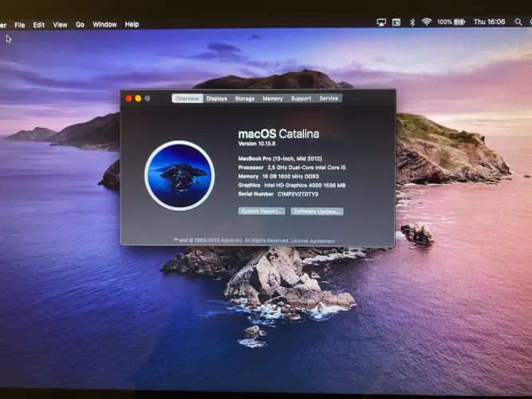
Task: Open the AirPlay display menu icon
Action: tap(381, 22)
